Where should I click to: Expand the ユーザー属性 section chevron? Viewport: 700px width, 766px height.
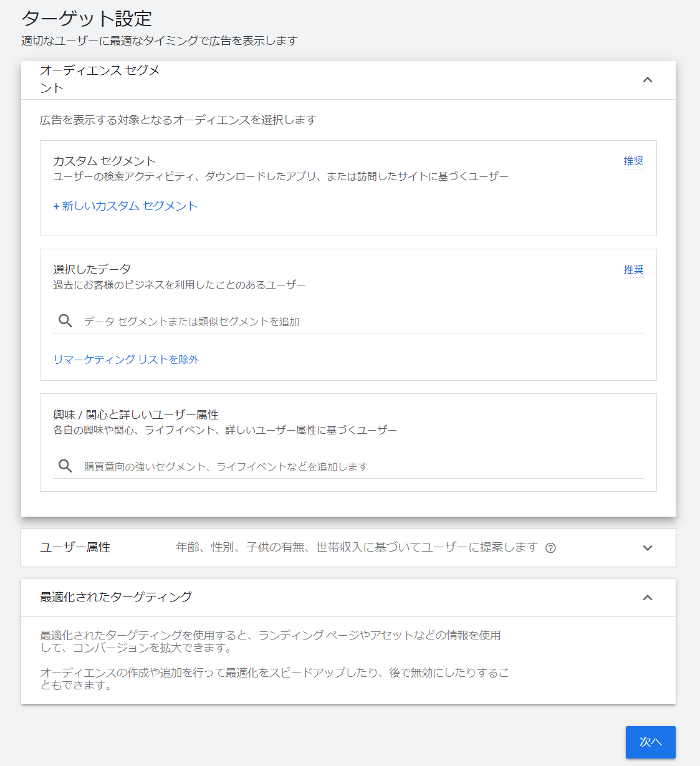coord(648,548)
